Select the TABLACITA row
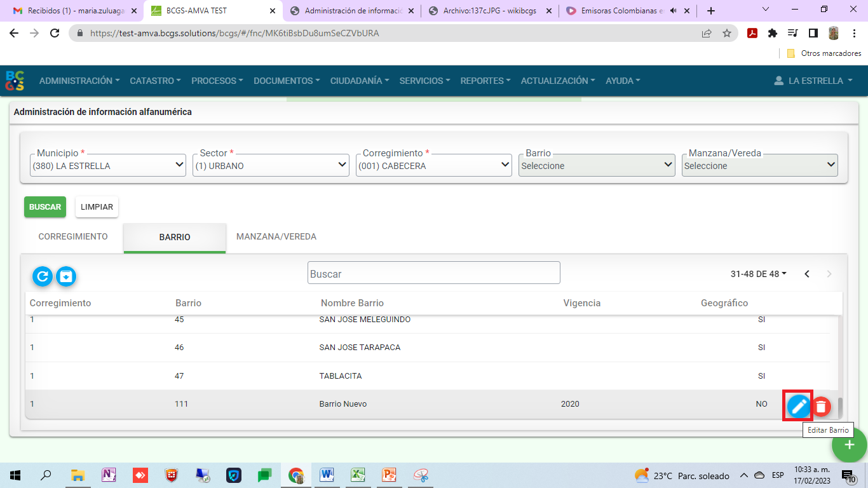 (x=427, y=376)
